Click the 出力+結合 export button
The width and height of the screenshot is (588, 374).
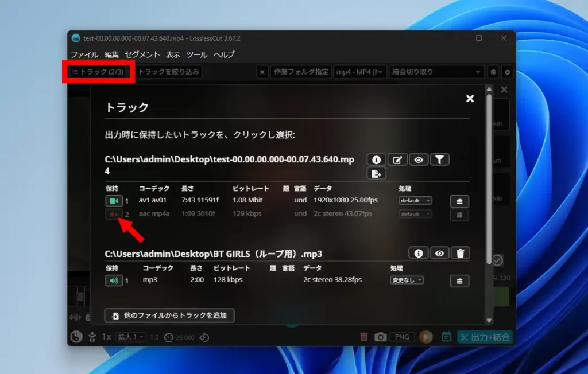pos(485,337)
